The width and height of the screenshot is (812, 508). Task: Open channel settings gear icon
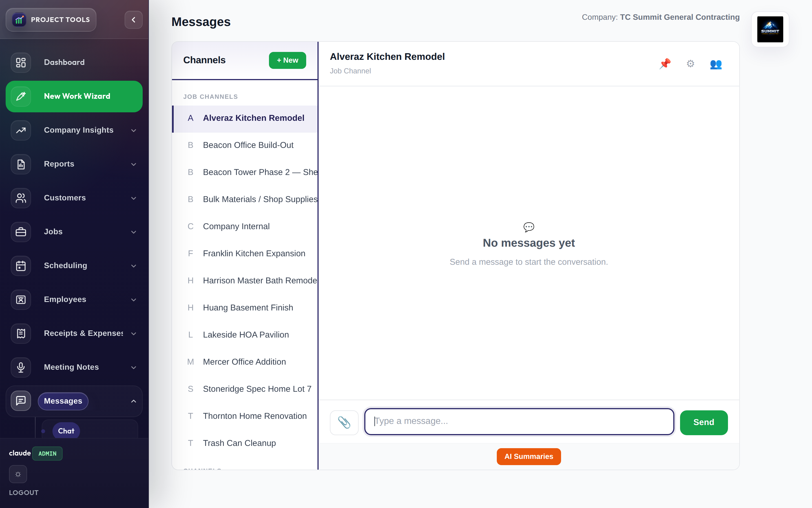[690, 63]
